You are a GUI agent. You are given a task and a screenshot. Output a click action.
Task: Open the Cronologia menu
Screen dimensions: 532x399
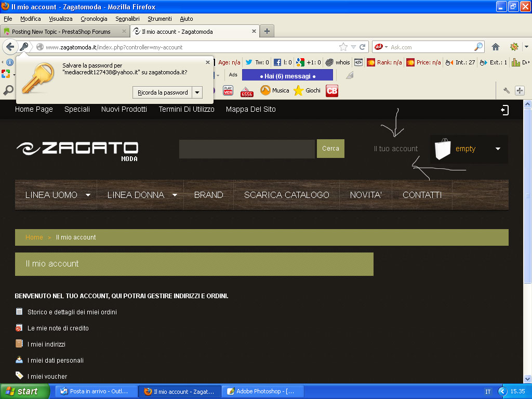[94, 19]
